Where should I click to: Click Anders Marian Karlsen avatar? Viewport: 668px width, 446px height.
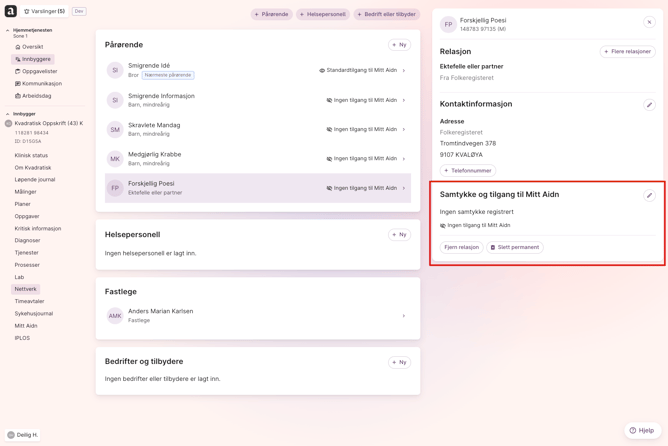coord(115,316)
